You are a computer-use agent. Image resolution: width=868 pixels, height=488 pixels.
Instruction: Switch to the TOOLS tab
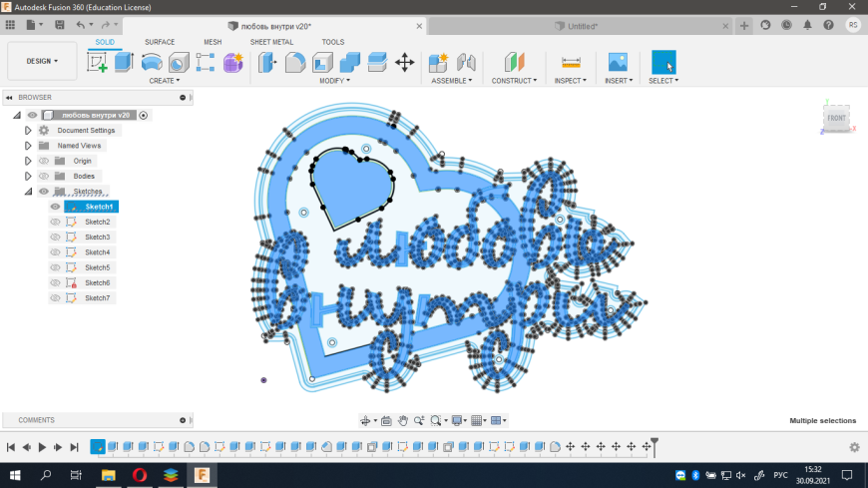(332, 42)
